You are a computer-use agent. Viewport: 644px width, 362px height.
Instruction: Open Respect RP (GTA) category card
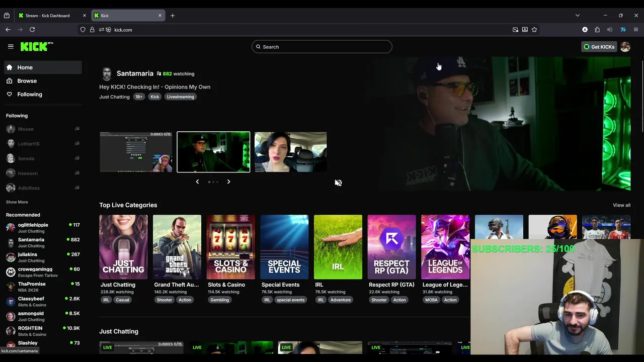(x=391, y=247)
